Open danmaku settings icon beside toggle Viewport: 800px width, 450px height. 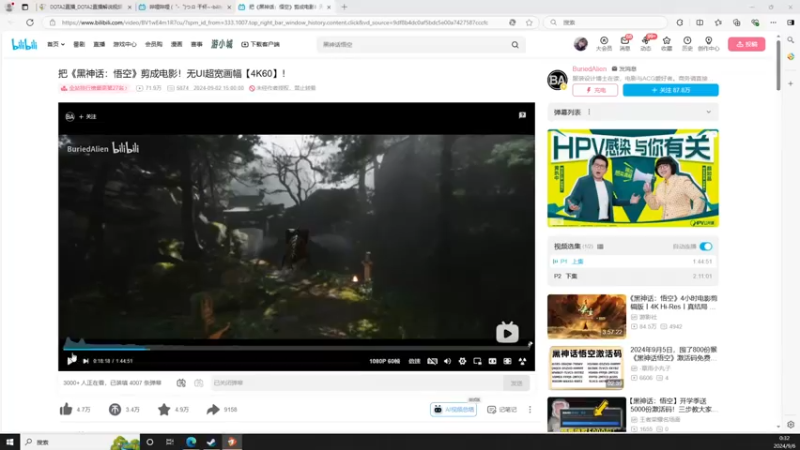point(198,383)
